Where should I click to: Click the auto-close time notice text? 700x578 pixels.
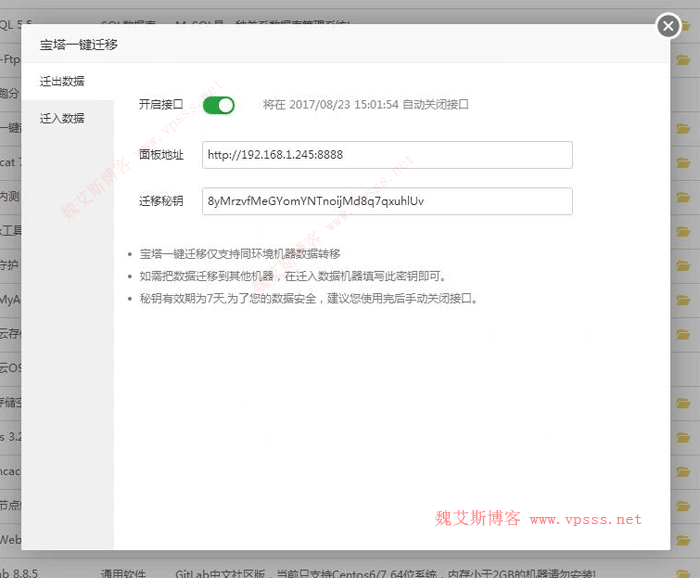point(366,104)
